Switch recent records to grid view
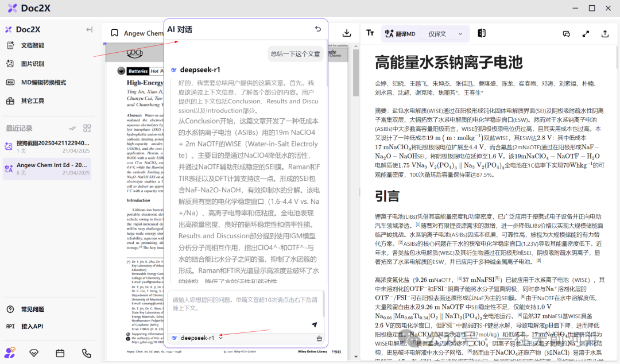The width and height of the screenshot is (620, 364). pyautogui.click(x=87, y=128)
